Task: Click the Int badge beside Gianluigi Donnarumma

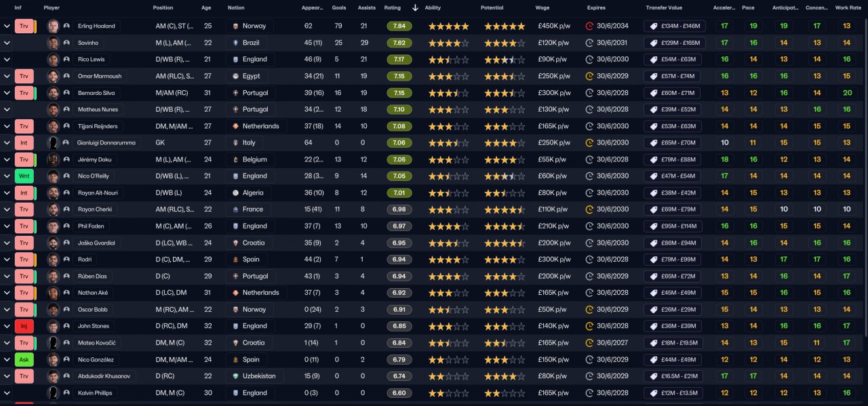Action: 24,143
